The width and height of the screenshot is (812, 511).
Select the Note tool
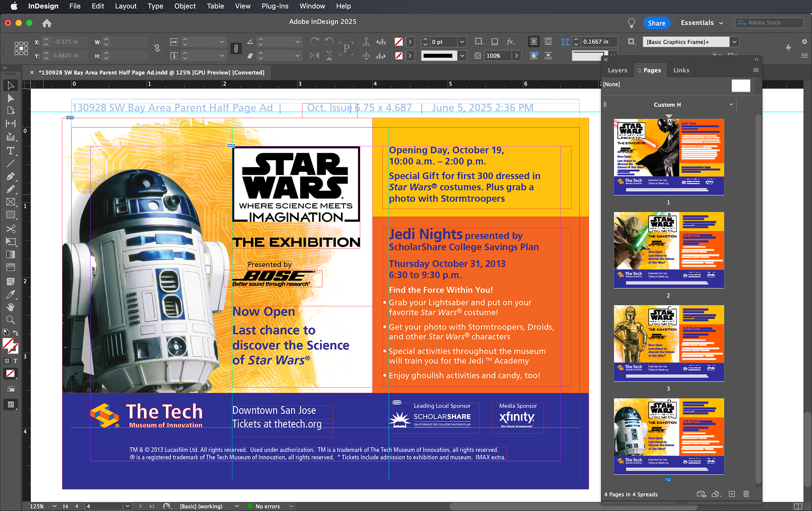tap(11, 281)
